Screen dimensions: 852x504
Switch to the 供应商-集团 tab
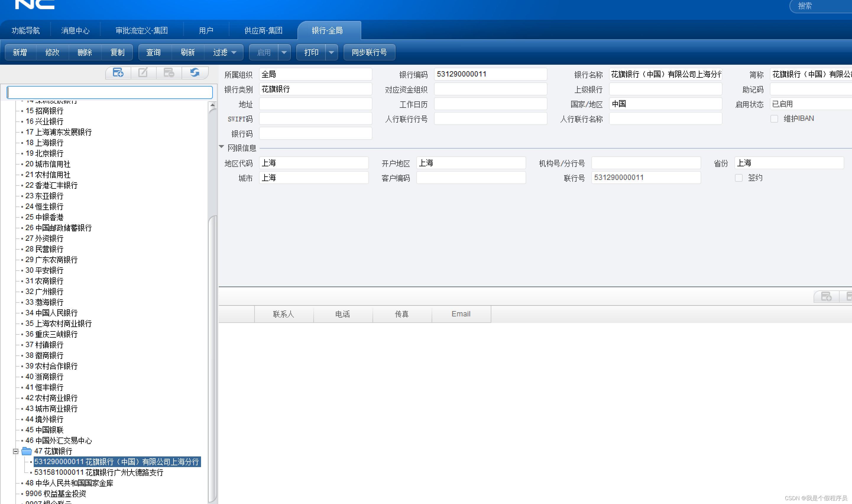[263, 30]
